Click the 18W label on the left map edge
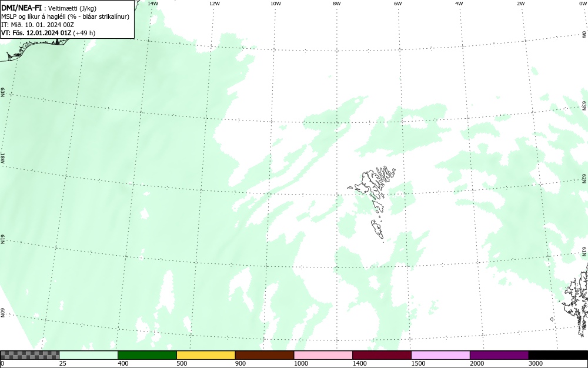 tap(2, 158)
